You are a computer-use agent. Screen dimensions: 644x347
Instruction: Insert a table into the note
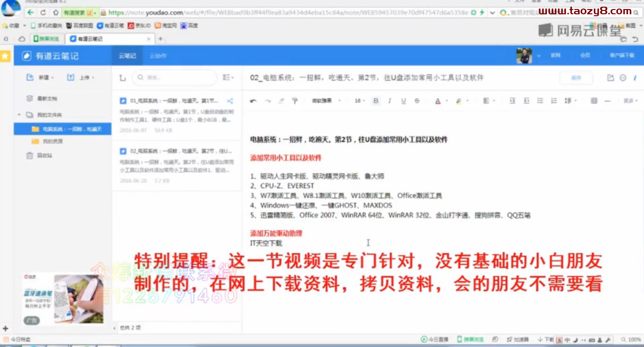pyautogui.click(x=594, y=101)
